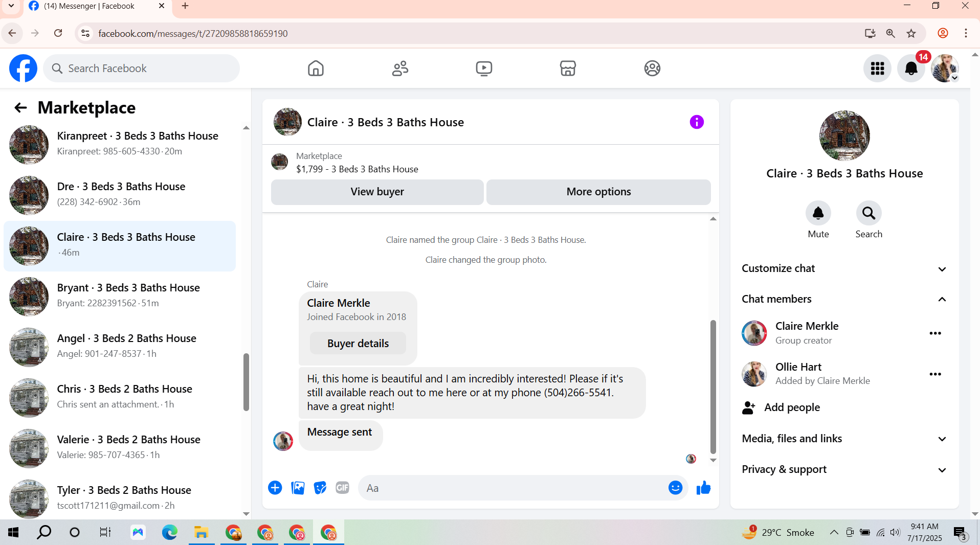The width and height of the screenshot is (980, 545).
Task: Click the Marketplace listing $1,799 link
Action: click(357, 169)
